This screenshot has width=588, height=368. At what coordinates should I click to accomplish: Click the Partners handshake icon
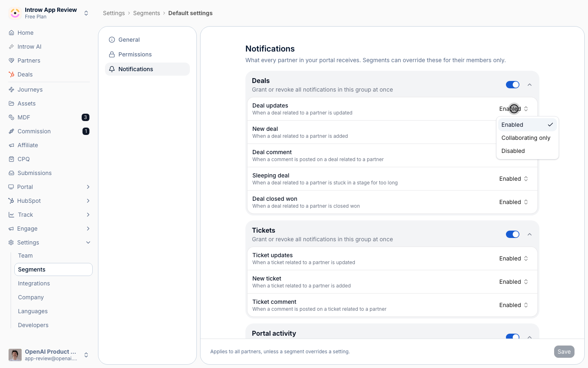(11, 61)
